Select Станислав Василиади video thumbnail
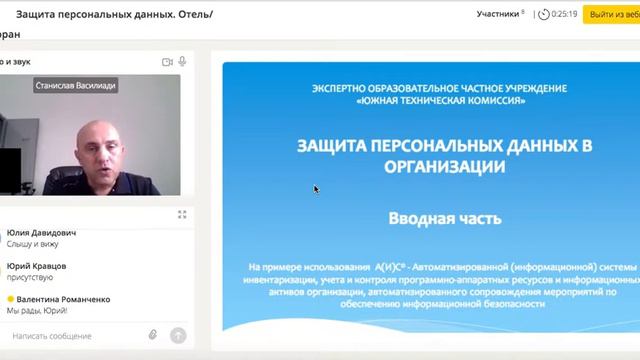The image size is (640, 360). pyautogui.click(x=90, y=135)
